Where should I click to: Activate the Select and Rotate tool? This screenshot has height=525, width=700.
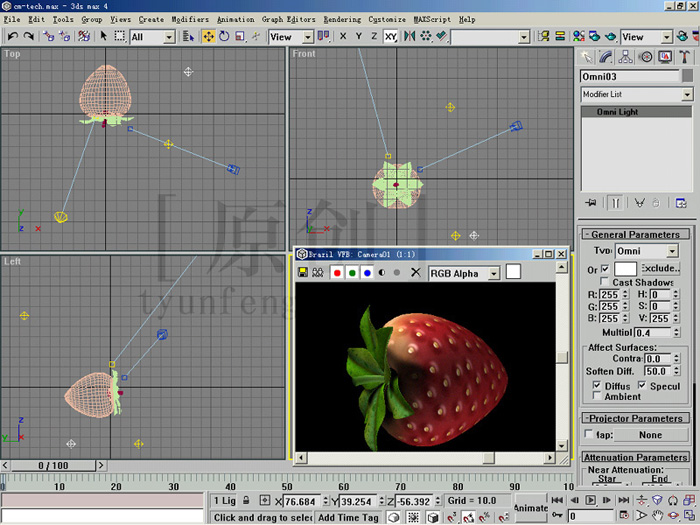(x=224, y=36)
